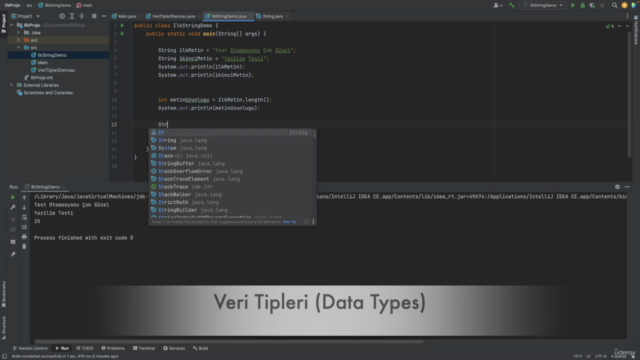Go to next highlighted problem down chevron
640x360 pixels.
pos(627,26)
